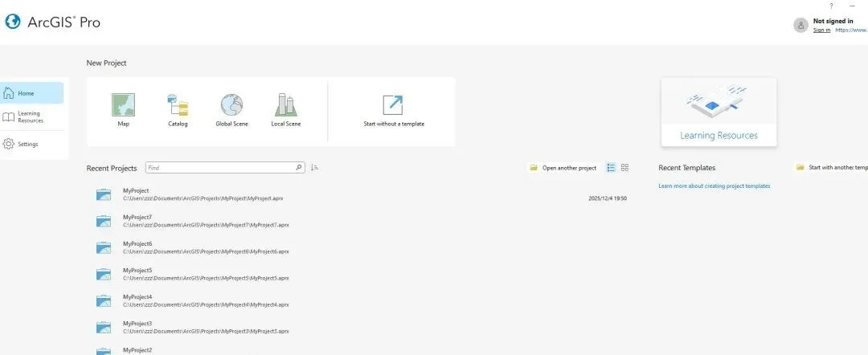Viewport: 868px width, 355px height.
Task: Create a new Map project
Action: pyautogui.click(x=124, y=111)
